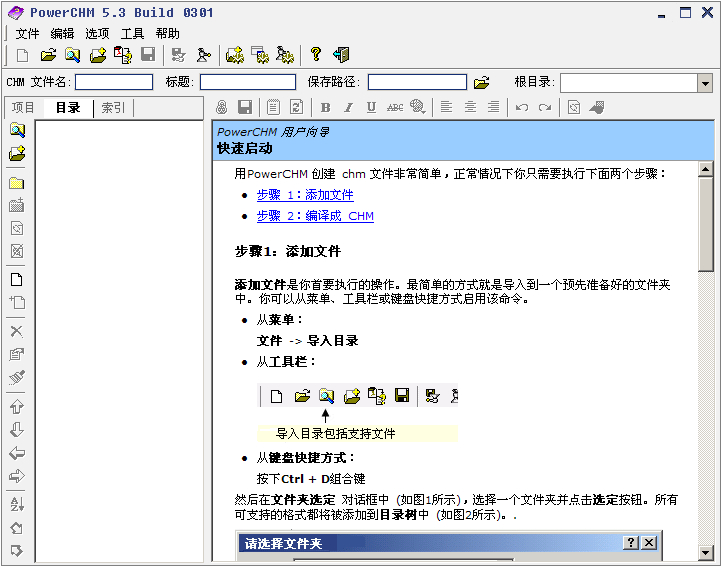723x568 pixels.
Task: Click the 保存路径 input field
Action: click(417, 82)
